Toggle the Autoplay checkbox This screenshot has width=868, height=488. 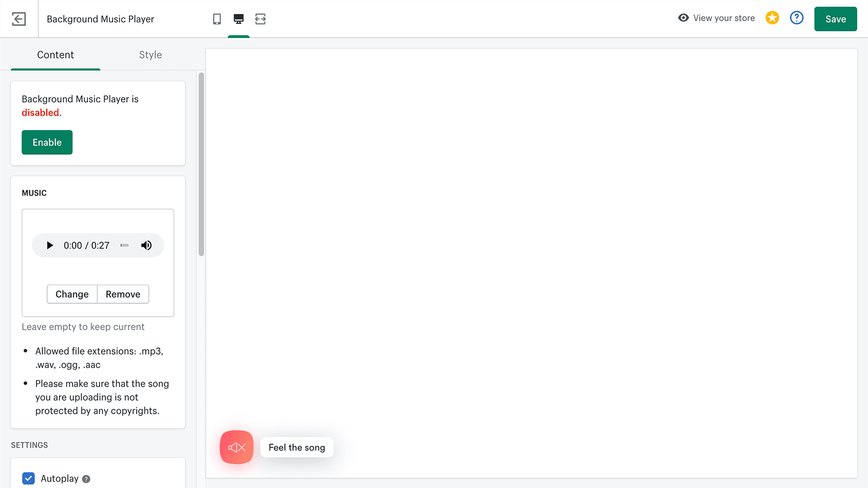tap(28, 478)
